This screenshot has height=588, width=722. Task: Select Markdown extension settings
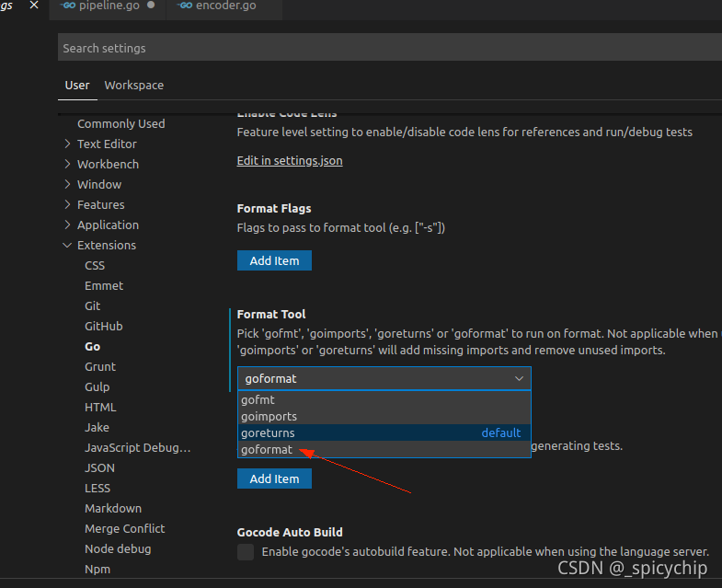pyautogui.click(x=113, y=509)
